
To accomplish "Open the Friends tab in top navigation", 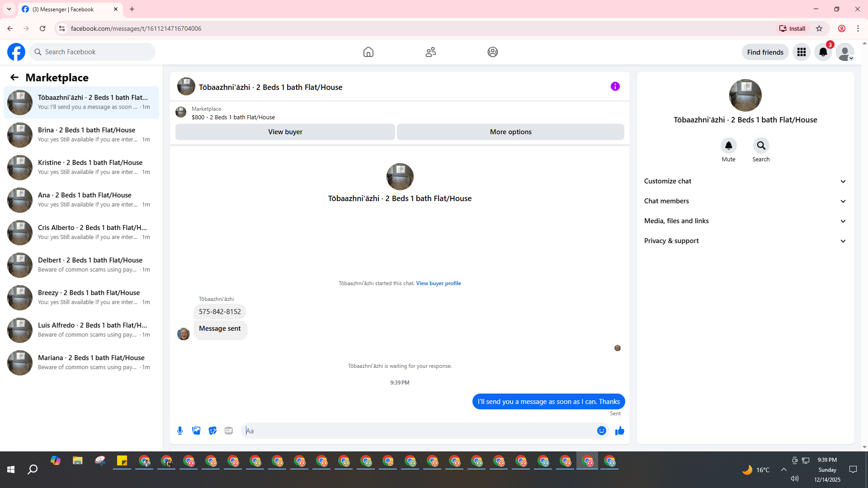I will click(x=430, y=52).
